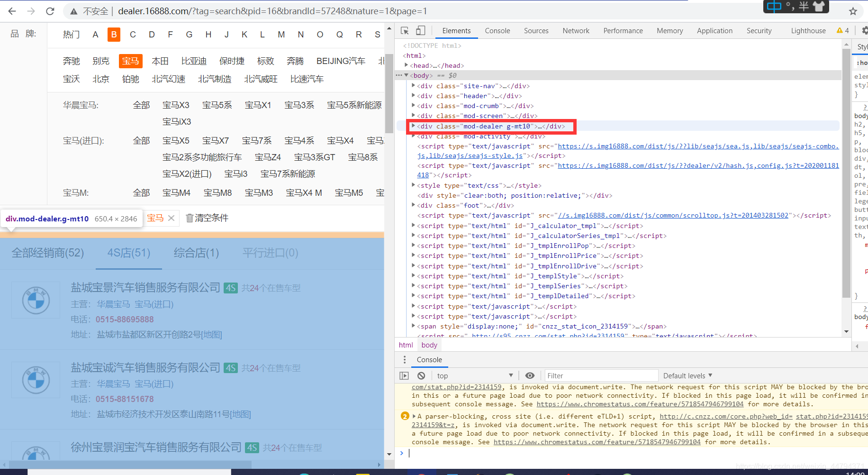Click the not-secure warning triangle icon

74,11
